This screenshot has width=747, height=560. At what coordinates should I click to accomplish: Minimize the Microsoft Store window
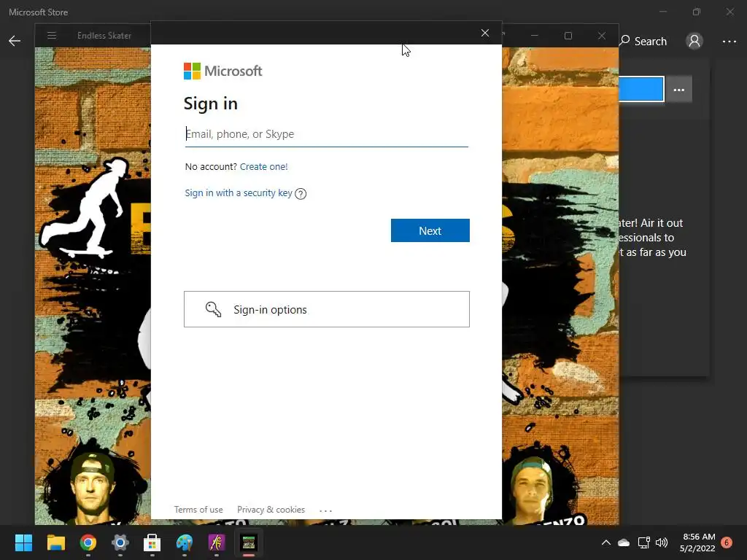pyautogui.click(x=663, y=12)
